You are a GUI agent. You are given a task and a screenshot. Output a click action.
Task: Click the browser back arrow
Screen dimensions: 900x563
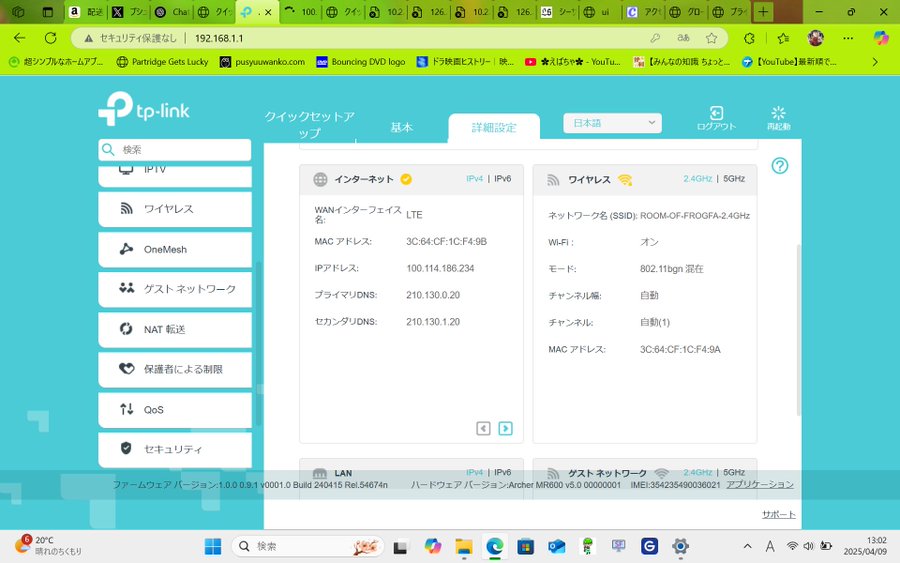[x=20, y=38]
